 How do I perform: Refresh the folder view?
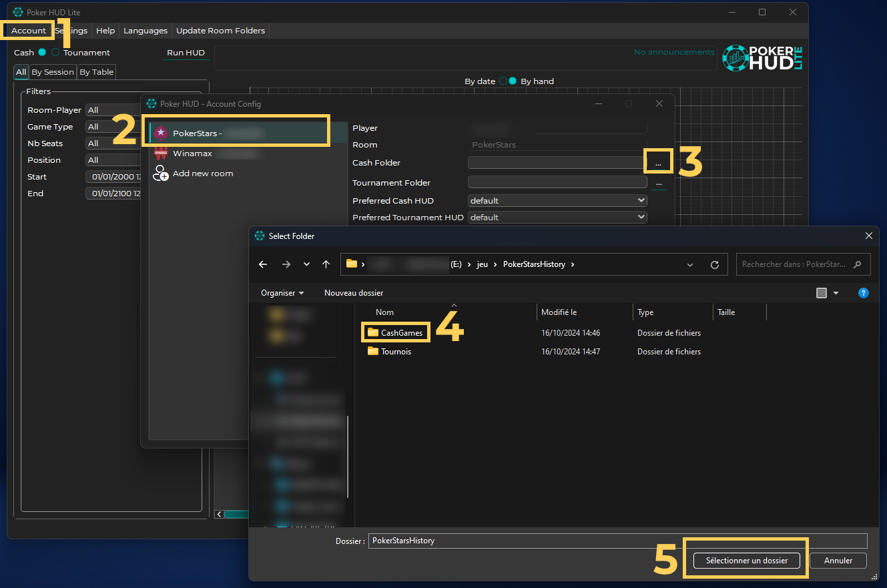point(715,264)
